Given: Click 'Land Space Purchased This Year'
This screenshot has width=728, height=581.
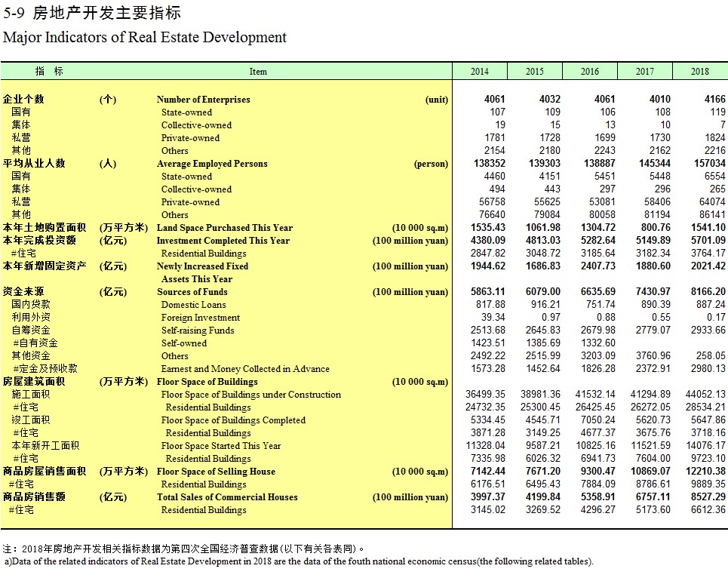Looking at the screenshot, I should [x=225, y=228].
